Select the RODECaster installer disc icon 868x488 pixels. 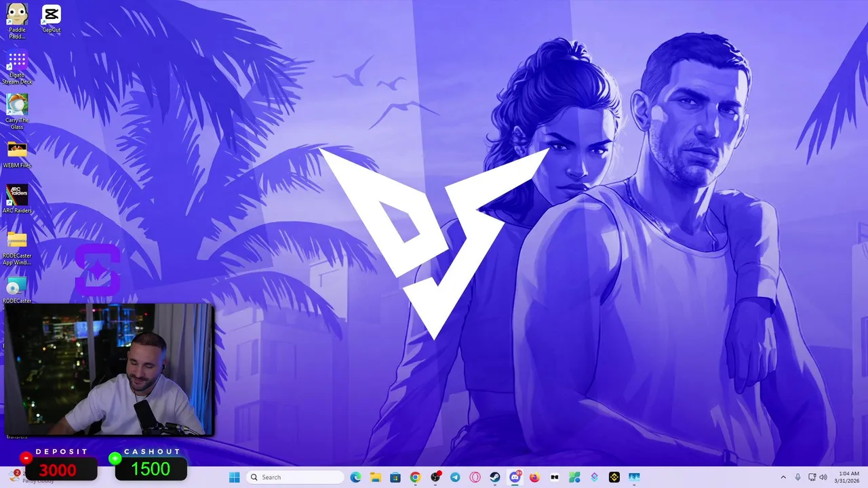[17, 290]
